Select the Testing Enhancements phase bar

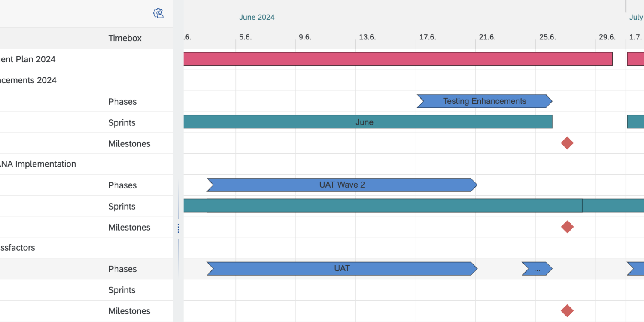point(484,101)
